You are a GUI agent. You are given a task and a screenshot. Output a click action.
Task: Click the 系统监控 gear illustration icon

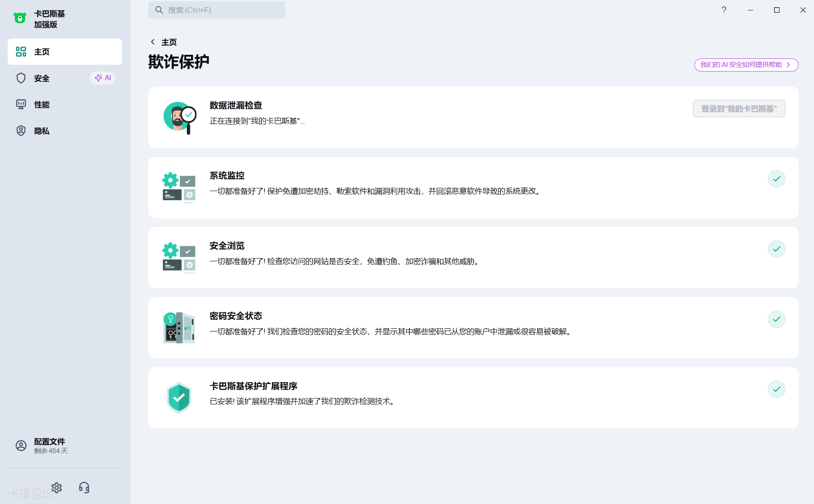click(x=179, y=187)
